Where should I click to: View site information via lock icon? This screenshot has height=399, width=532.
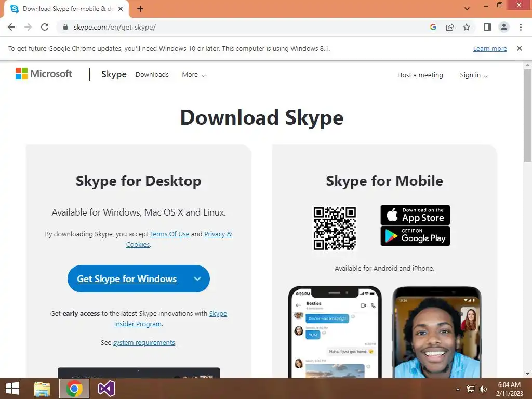[65, 27]
